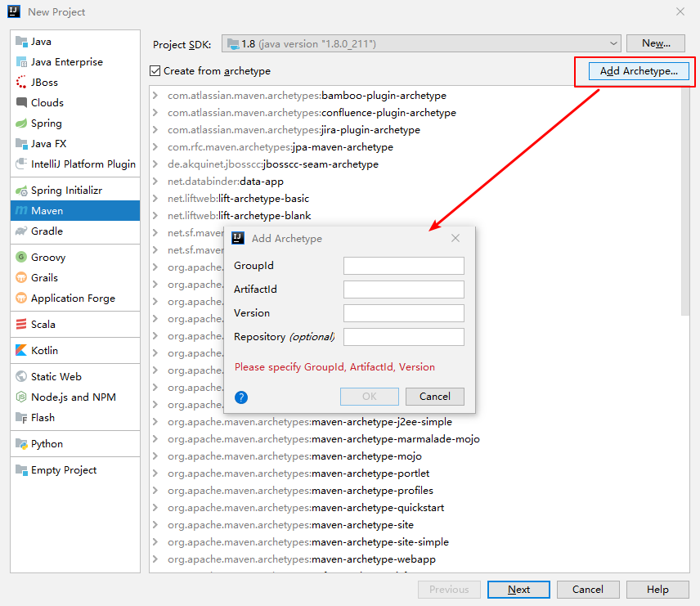Select the Gradle elephant icon
This screenshot has width=700, height=606.
22,231
